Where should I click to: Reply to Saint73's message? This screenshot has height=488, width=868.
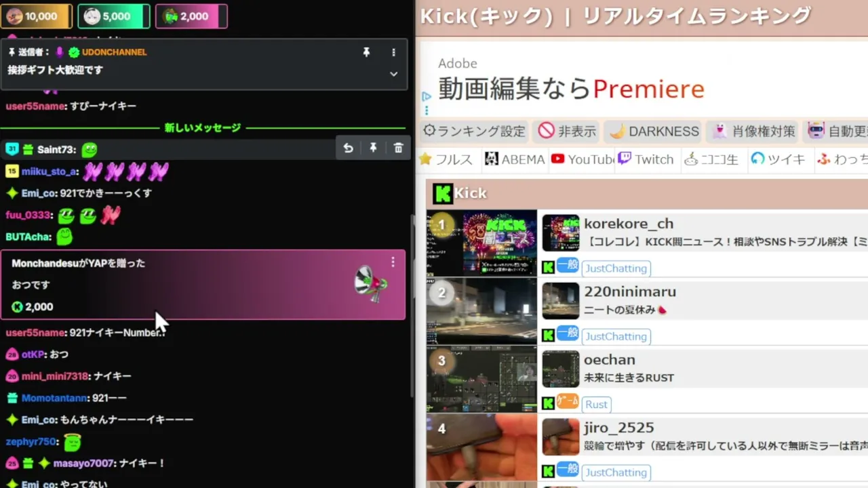coord(348,148)
